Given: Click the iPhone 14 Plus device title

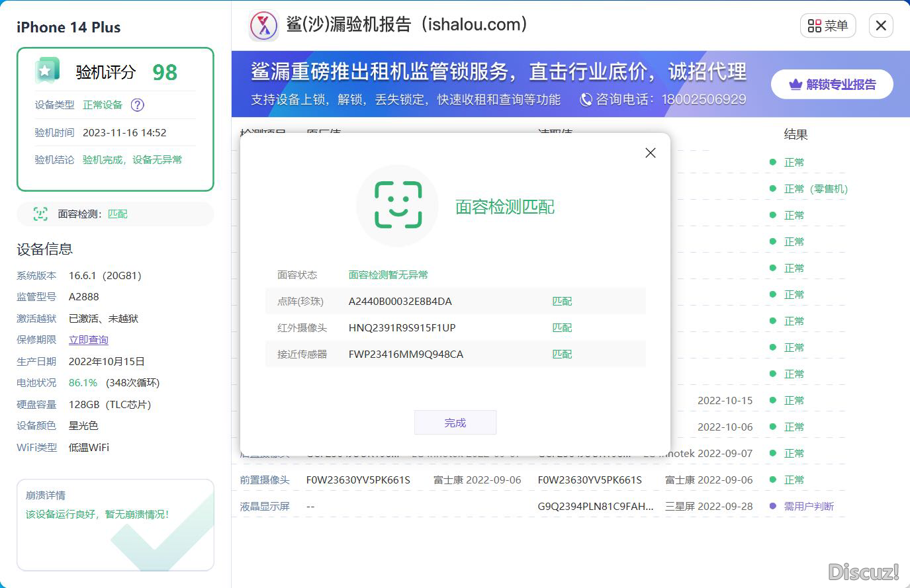Looking at the screenshot, I should pyautogui.click(x=69, y=28).
